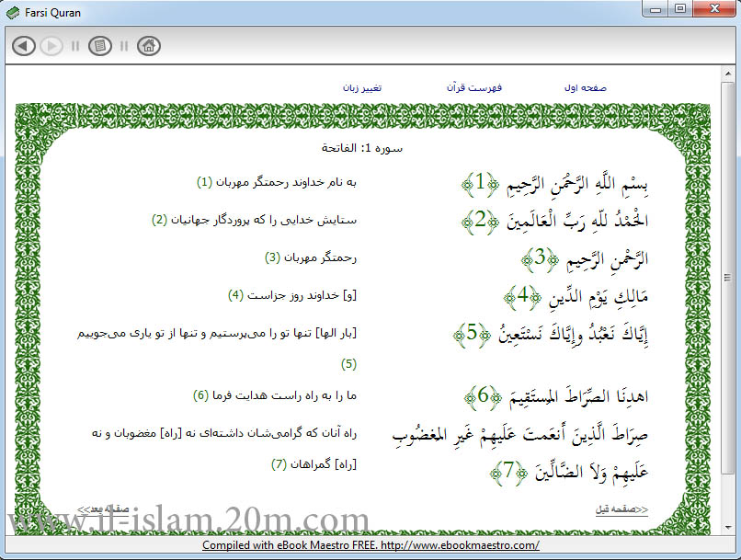Screen dimensions: 741x560
Task: Click Arabic line صراط الذين أنعمت
Action: pos(520,434)
